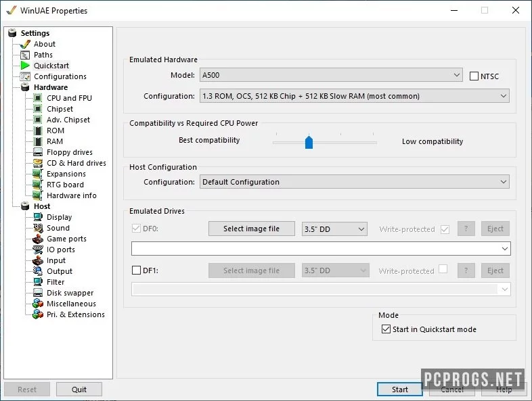
Task: Collapse the Host tree section
Action: coord(25,206)
